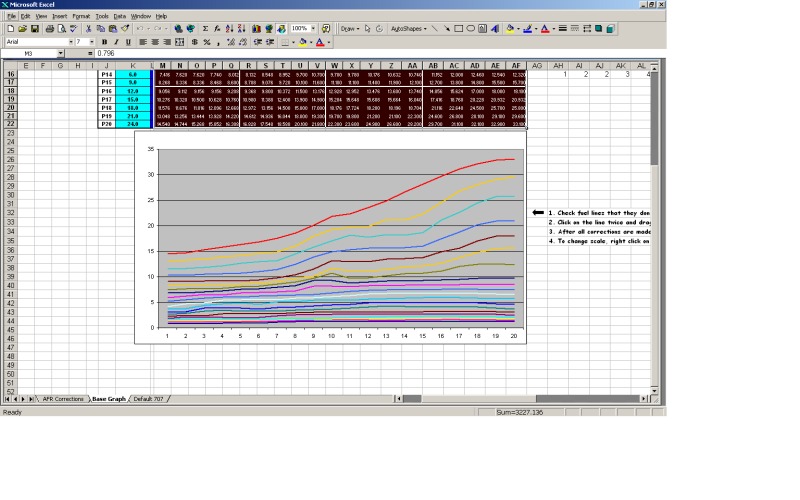Toggle Italic formatting
Viewport: 800px width, 500px height.
coord(116,42)
